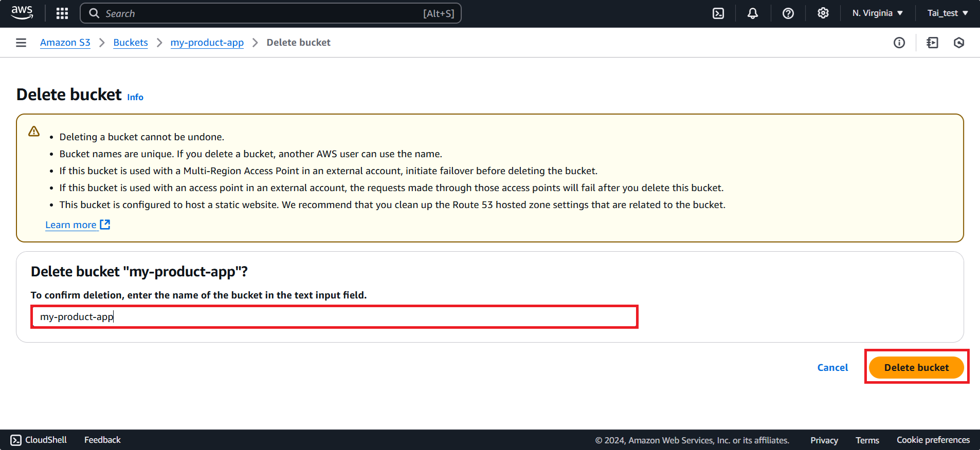Open the CloudShell icon in top bar
Image resolution: width=980 pixels, height=450 pixels.
(x=718, y=13)
